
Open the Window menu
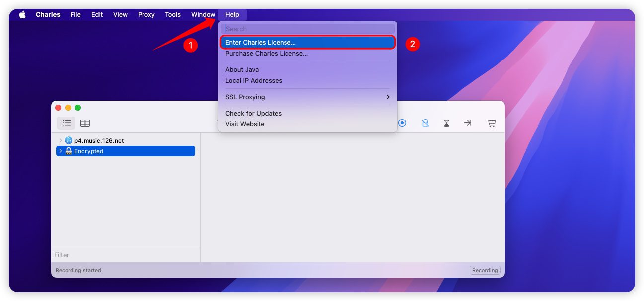(203, 15)
